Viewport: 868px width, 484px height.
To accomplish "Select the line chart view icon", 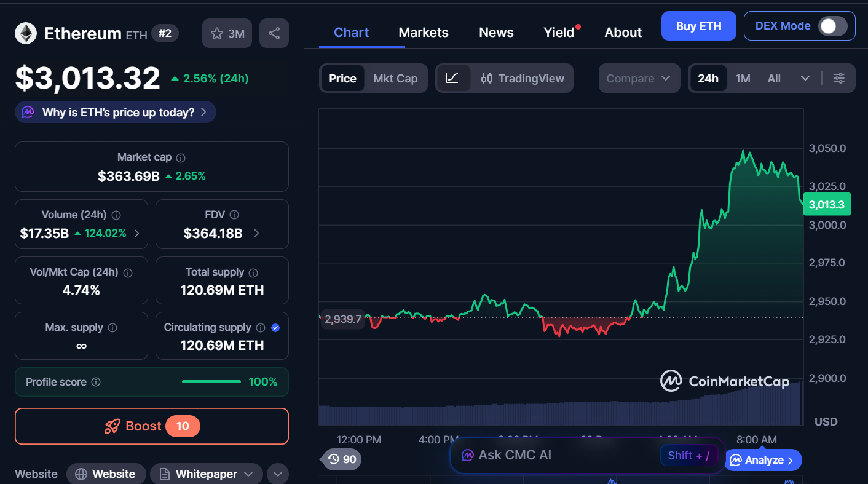I will click(453, 78).
